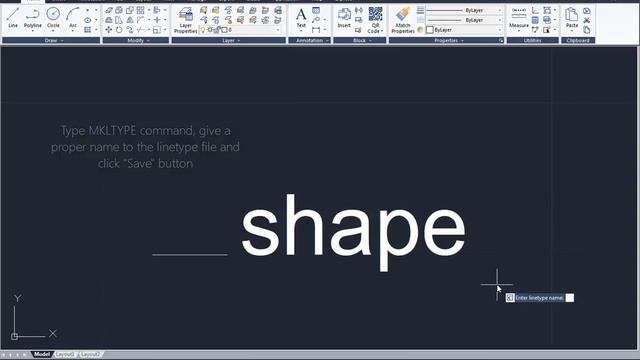Click the Dimension icon in Annotation panel
Viewport: 640px width, 360px height.
tap(316, 30)
